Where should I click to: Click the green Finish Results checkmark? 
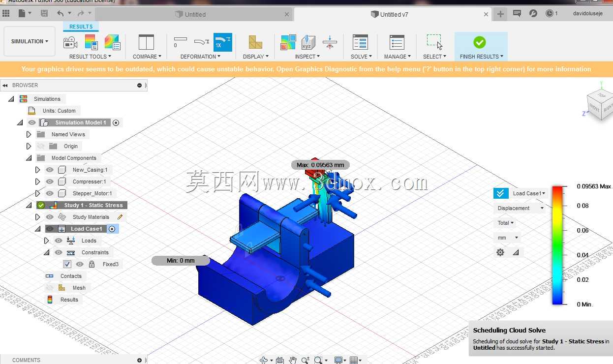[x=480, y=42]
